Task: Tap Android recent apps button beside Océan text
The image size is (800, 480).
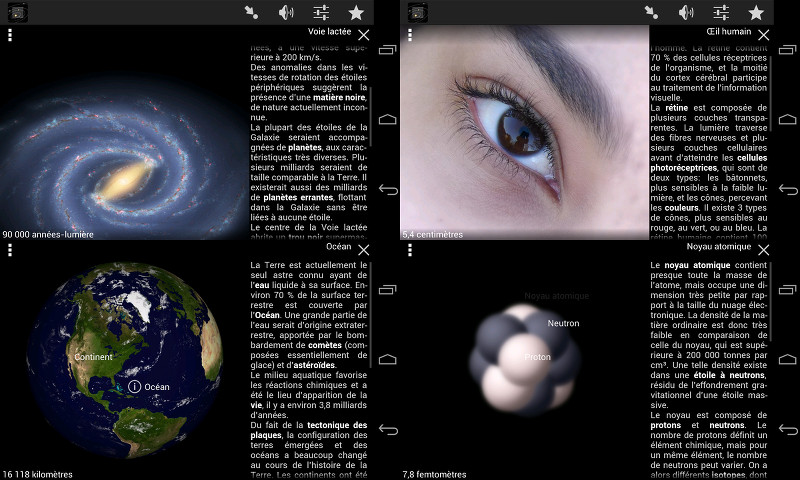Action: click(388, 290)
